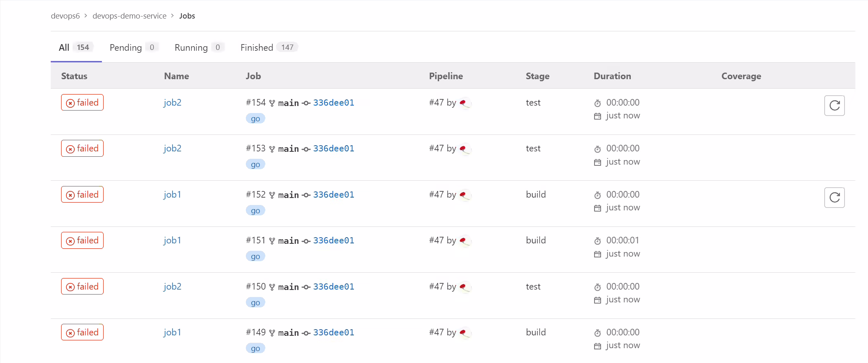Click the Status column header

tap(74, 76)
